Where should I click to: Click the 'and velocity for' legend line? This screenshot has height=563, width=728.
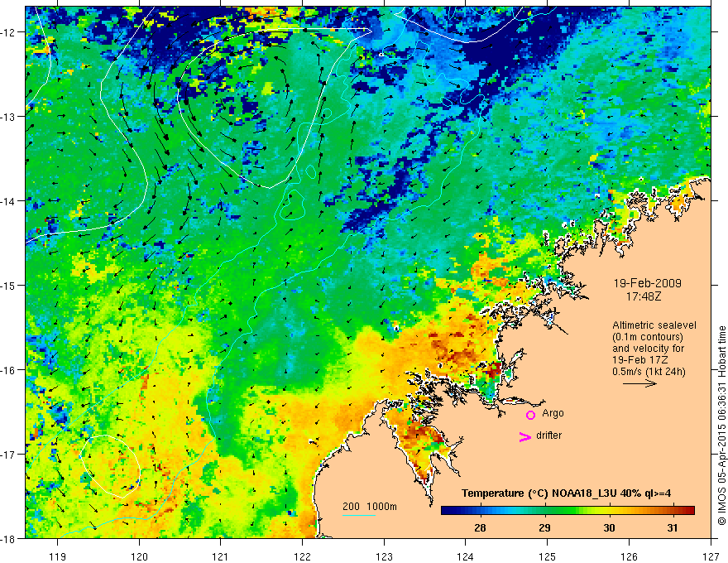(x=648, y=349)
